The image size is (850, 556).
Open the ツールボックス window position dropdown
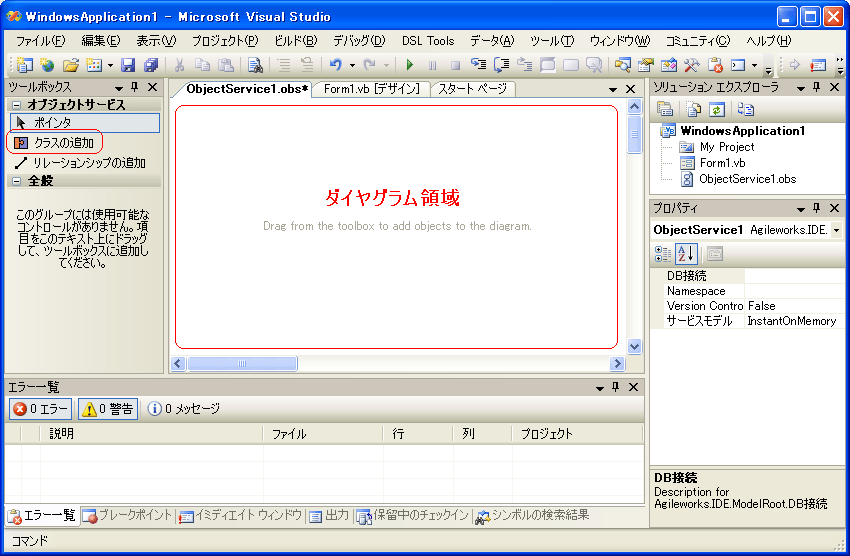pos(119,88)
